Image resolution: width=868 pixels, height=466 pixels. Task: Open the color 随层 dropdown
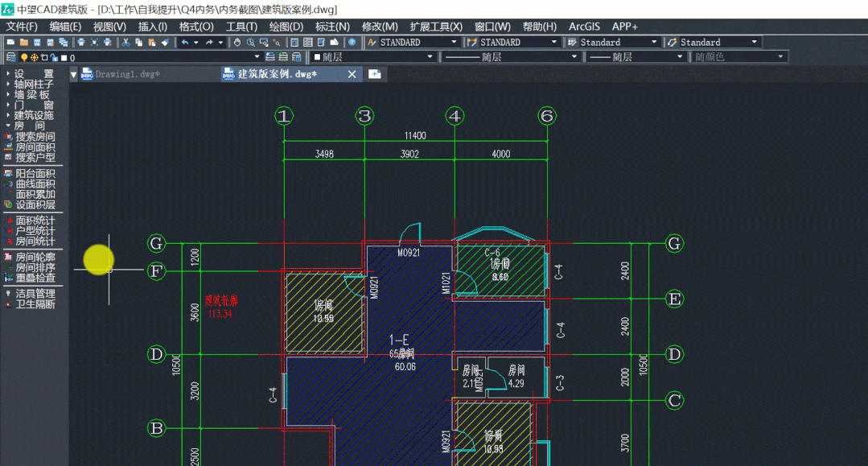click(x=430, y=57)
